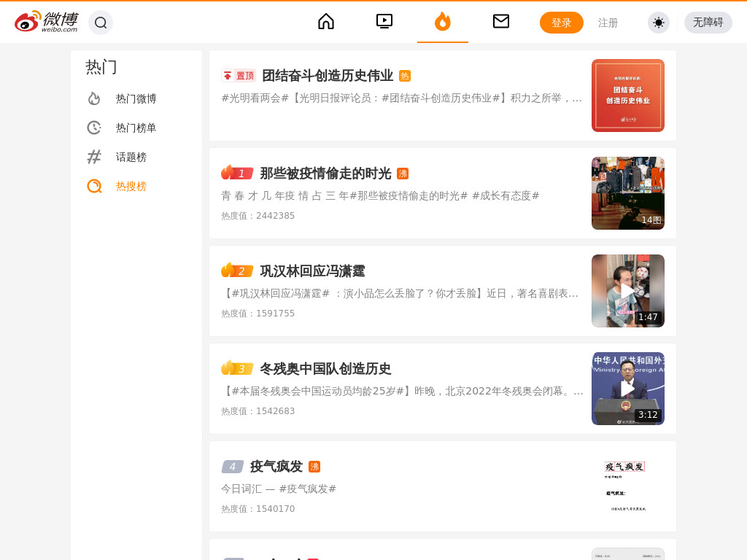Screen dimensions: 747x560
Task: Select 热门微博 in the sidebar
Action: 136,98
